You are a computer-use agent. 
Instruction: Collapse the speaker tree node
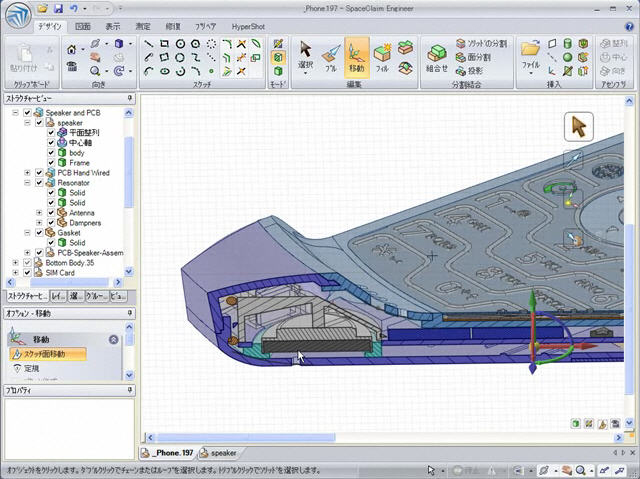27,122
